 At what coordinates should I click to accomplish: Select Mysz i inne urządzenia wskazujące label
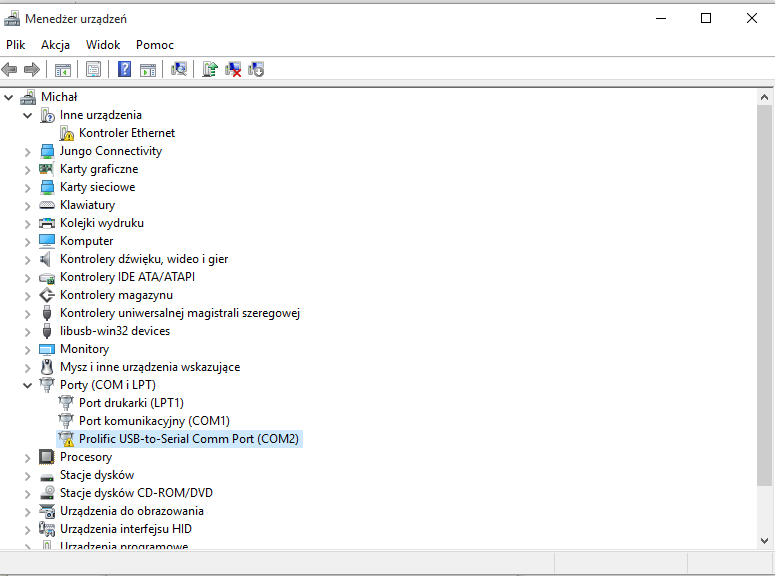coord(150,367)
